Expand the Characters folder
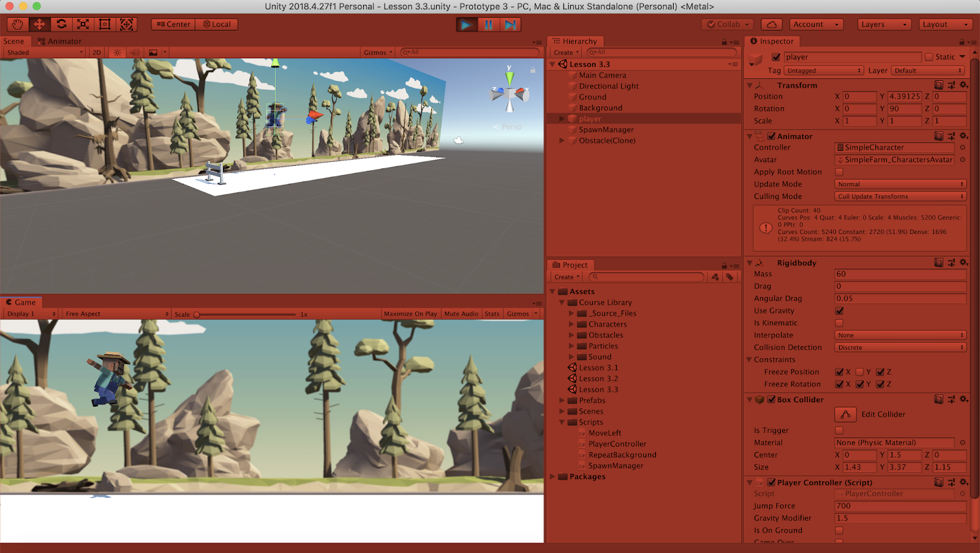 click(571, 324)
